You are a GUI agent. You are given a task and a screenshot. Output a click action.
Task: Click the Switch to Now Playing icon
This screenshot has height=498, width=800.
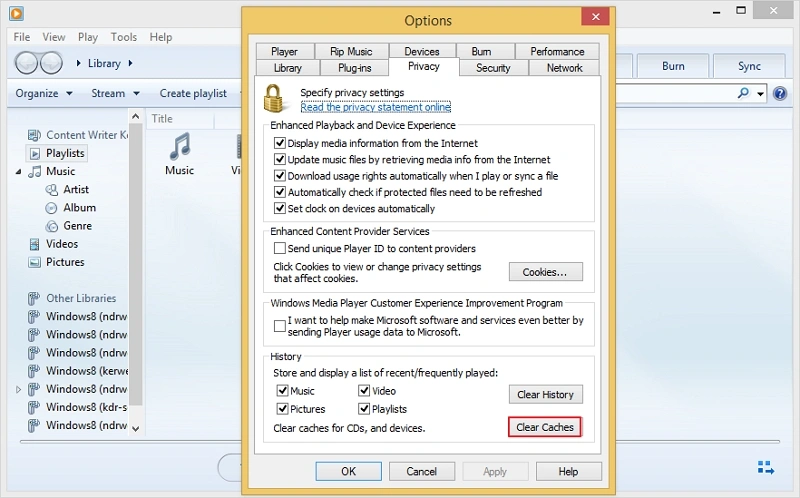click(x=765, y=467)
